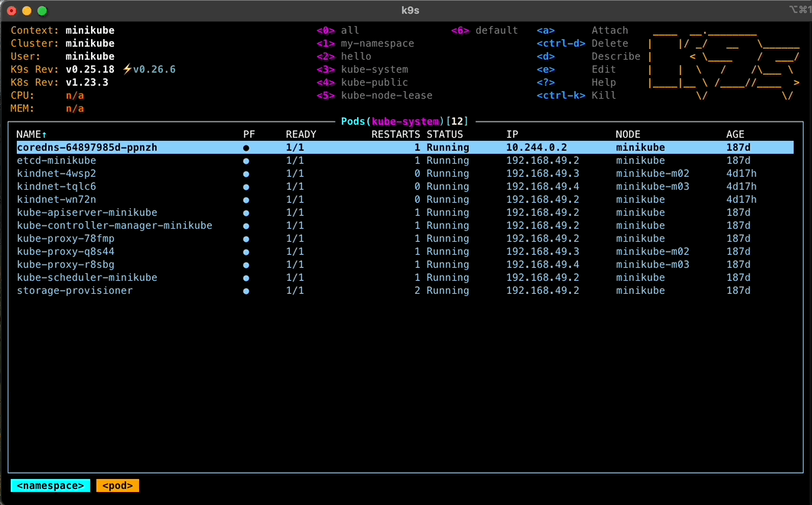Select the kube-system entry in the namespace shortcut list
This screenshot has height=505, width=812.
click(362, 69)
